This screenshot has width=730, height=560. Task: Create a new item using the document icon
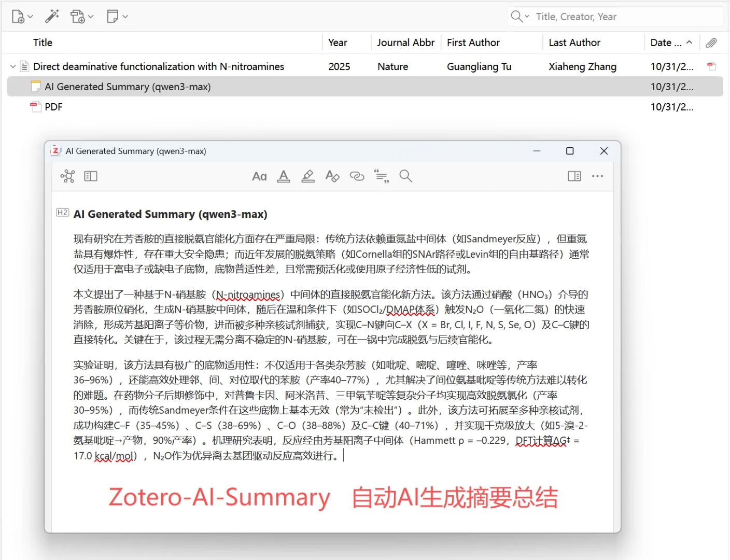click(18, 16)
